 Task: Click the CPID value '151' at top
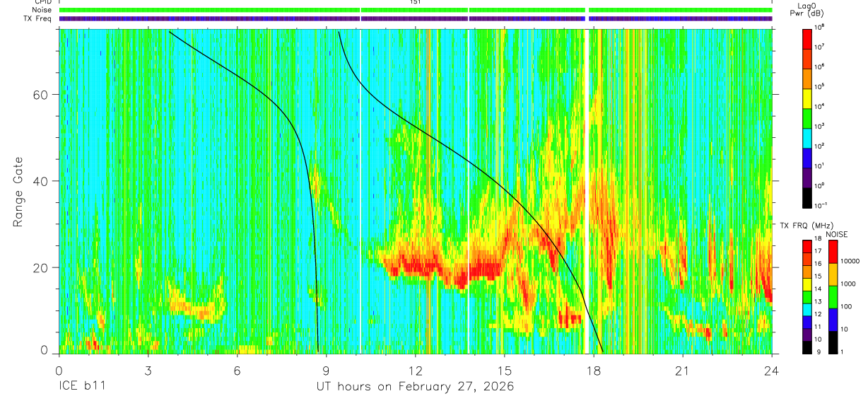[x=416, y=2]
